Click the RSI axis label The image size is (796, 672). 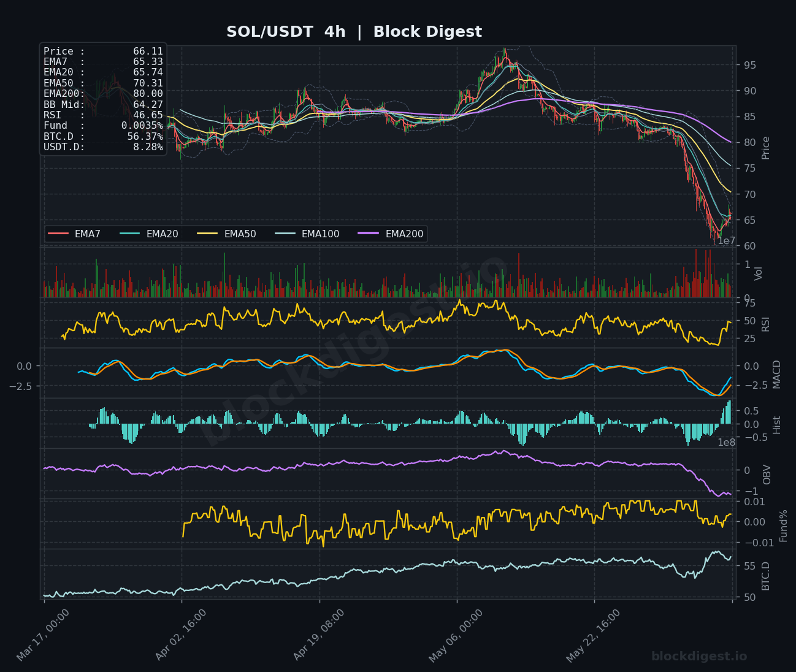click(765, 323)
